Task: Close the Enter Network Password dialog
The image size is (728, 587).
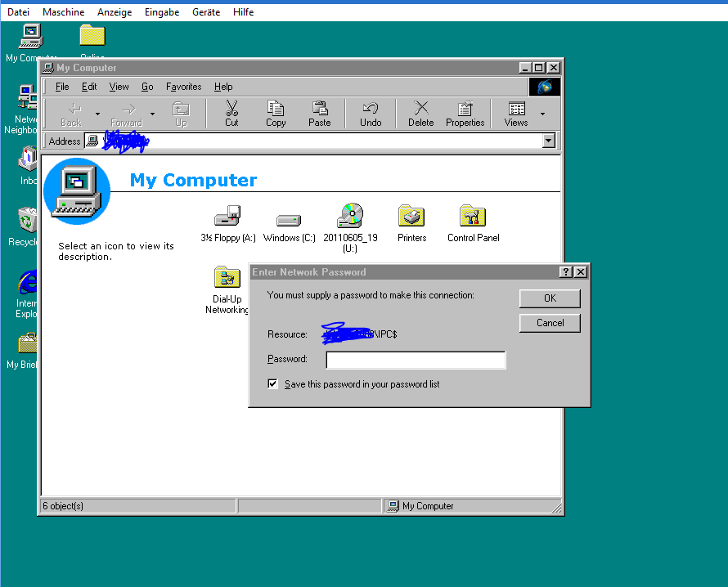Action: click(581, 272)
